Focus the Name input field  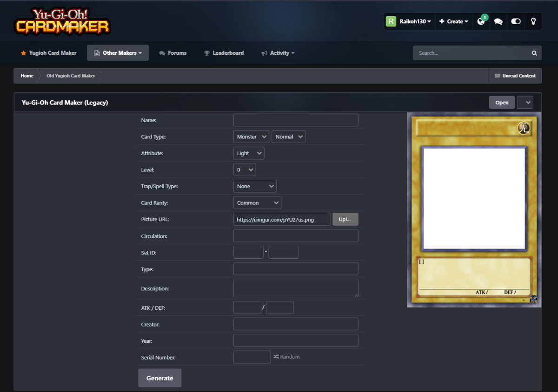(296, 120)
